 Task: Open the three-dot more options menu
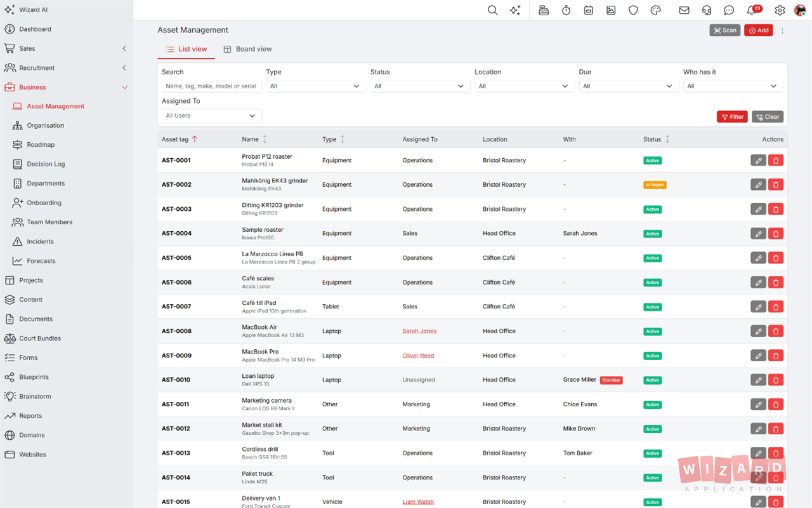[x=782, y=30]
